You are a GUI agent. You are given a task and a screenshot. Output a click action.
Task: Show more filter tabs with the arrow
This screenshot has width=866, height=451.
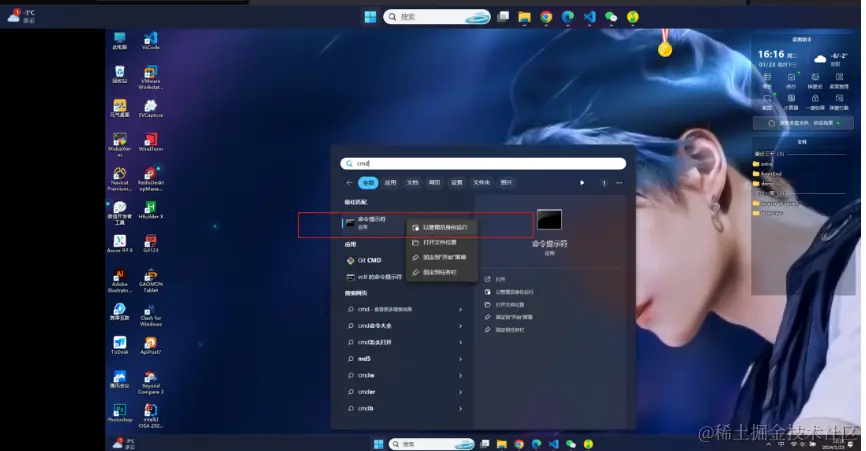click(582, 183)
